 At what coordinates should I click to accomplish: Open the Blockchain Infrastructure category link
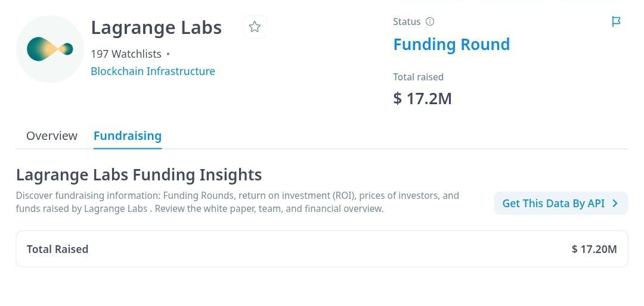[153, 71]
